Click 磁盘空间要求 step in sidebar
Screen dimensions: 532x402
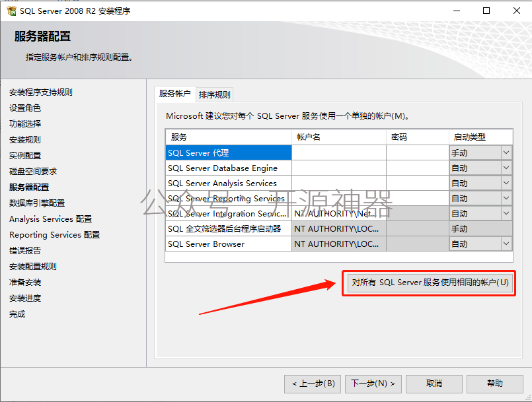(x=33, y=171)
